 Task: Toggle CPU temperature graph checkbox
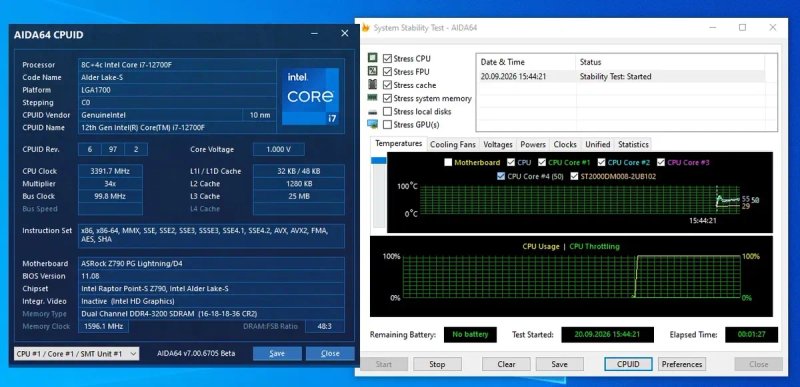[511, 163]
